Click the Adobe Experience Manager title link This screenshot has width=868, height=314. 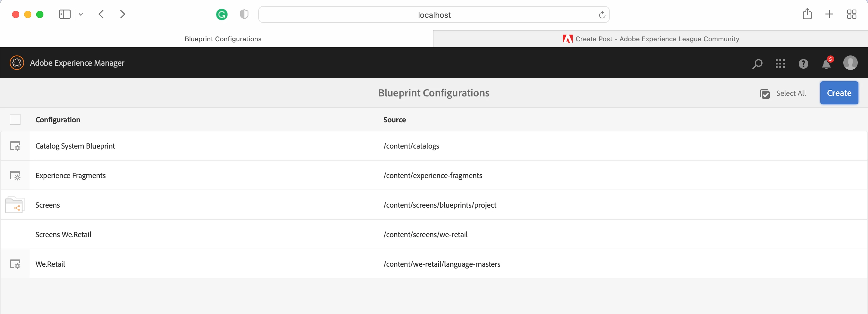coord(77,63)
